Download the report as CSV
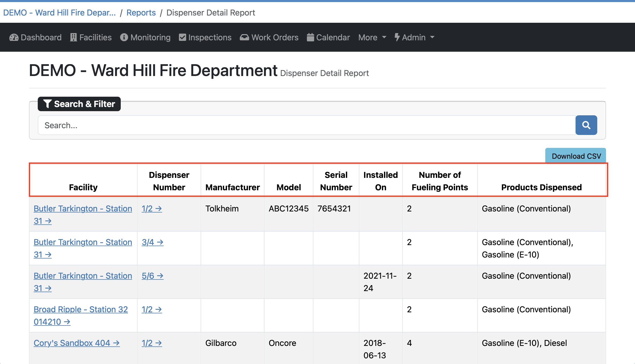This screenshot has height=364, width=635. pos(576,156)
